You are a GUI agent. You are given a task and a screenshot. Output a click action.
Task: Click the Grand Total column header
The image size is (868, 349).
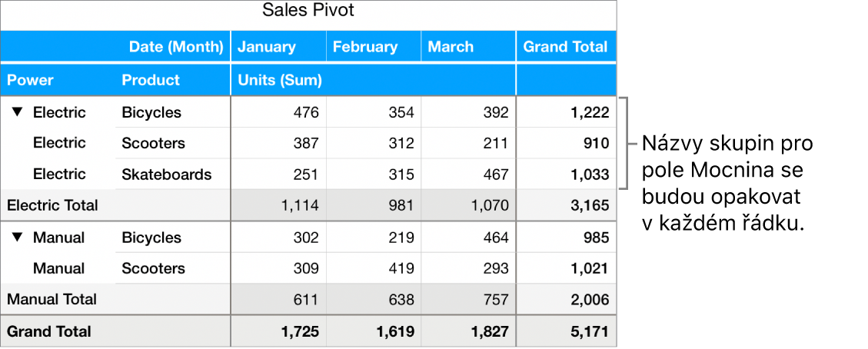(x=565, y=47)
